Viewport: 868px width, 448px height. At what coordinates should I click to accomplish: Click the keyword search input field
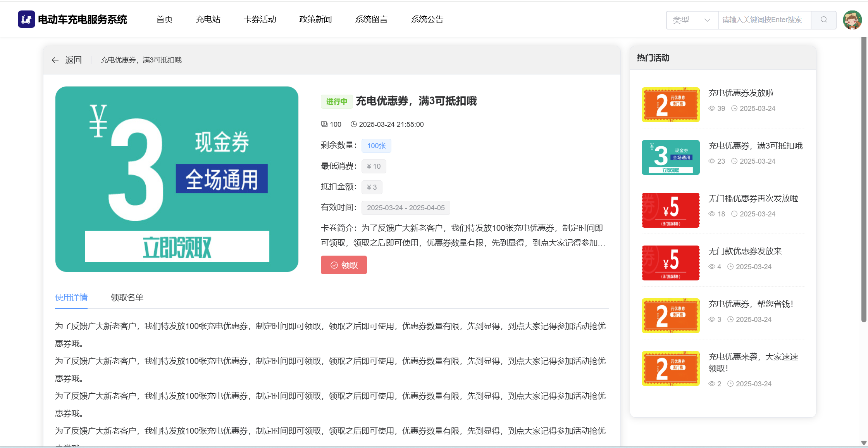[x=764, y=20]
